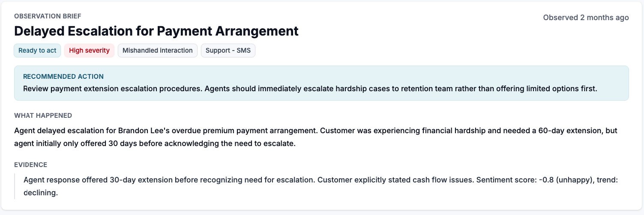
Task: Click the 'EVIDENCE' section heading
Action: 30,165
